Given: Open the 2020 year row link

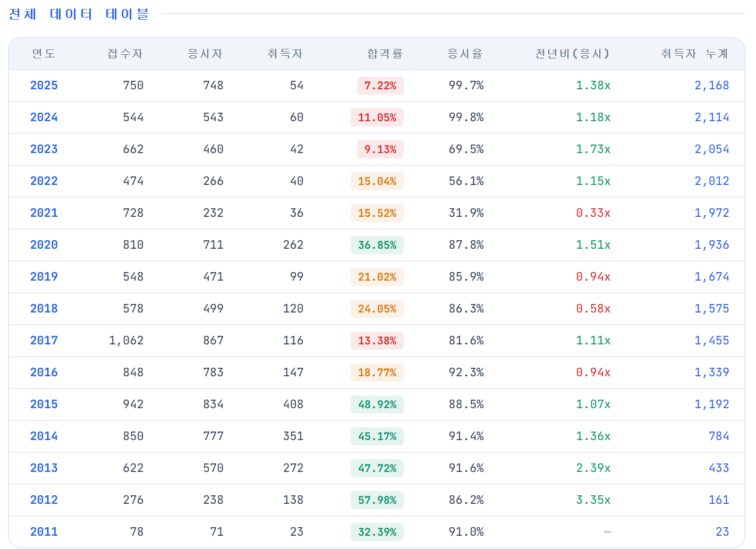Looking at the screenshot, I should pyautogui.click(x=44, y=245).
